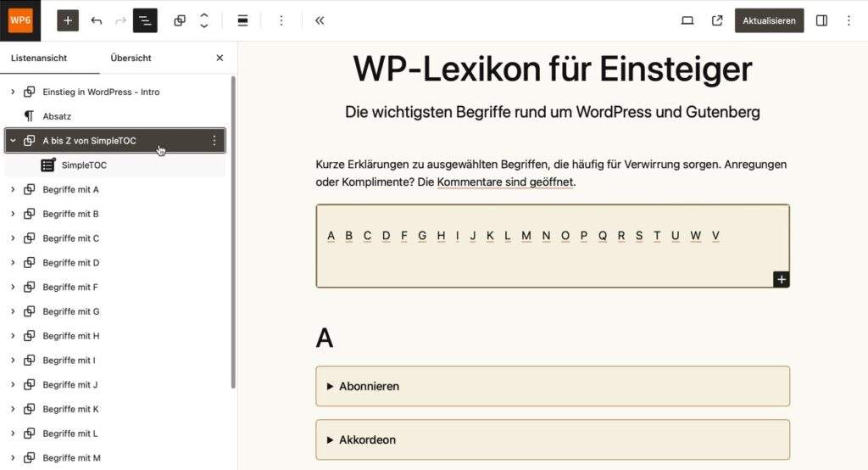Click the letter H link in table of contents

(441, 236)
